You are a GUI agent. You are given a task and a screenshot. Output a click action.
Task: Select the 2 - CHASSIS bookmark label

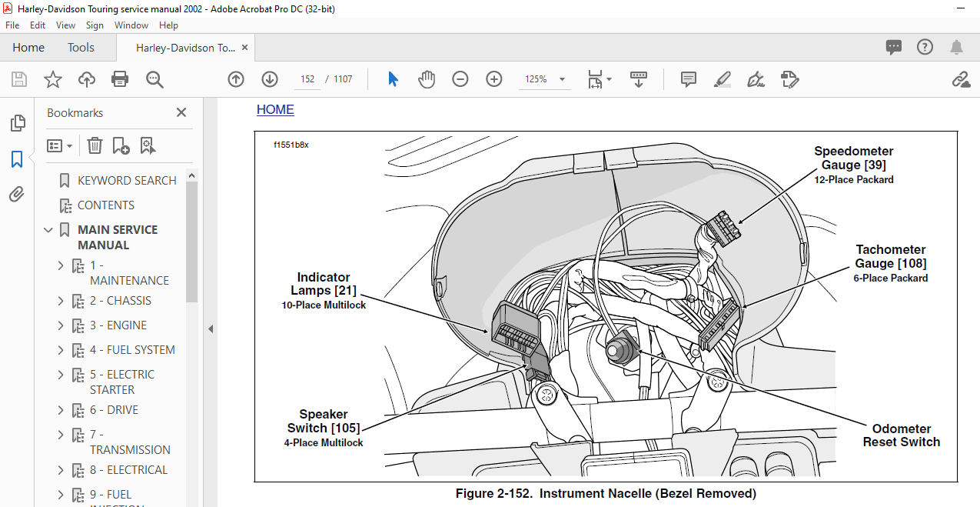pos(121,301)
